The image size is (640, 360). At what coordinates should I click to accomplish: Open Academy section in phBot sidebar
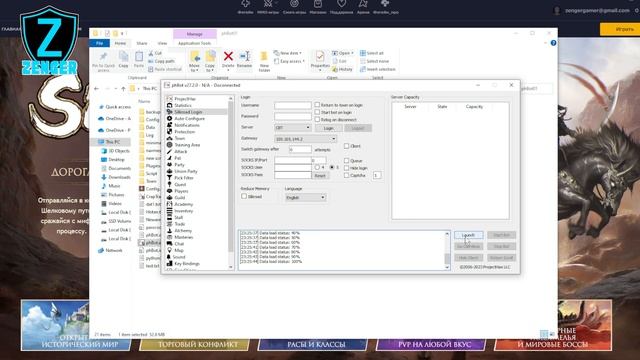[183, 204]
